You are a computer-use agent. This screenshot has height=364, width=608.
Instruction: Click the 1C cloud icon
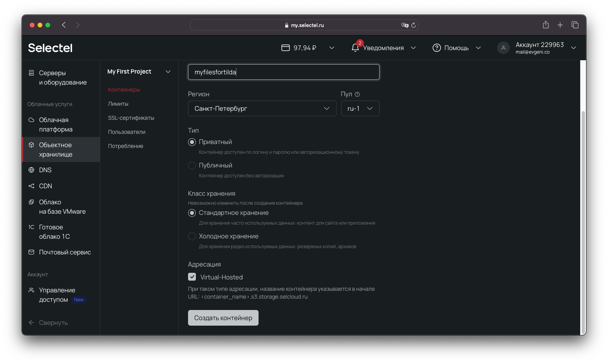[31, 227]
